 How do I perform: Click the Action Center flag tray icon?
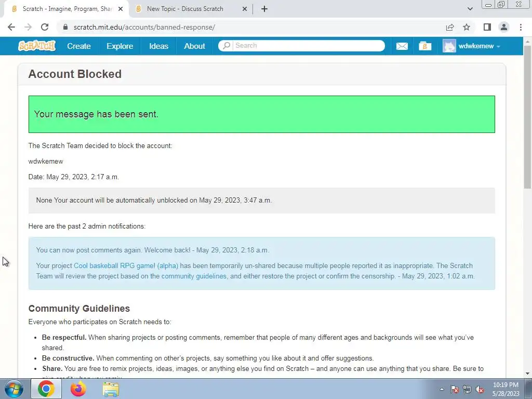(x=455, y=389)
